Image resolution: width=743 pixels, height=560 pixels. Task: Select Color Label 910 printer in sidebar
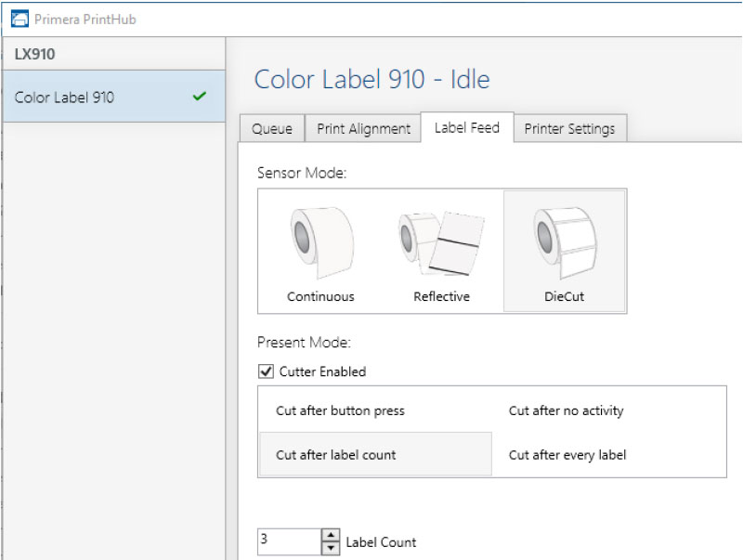click(113, 97)
